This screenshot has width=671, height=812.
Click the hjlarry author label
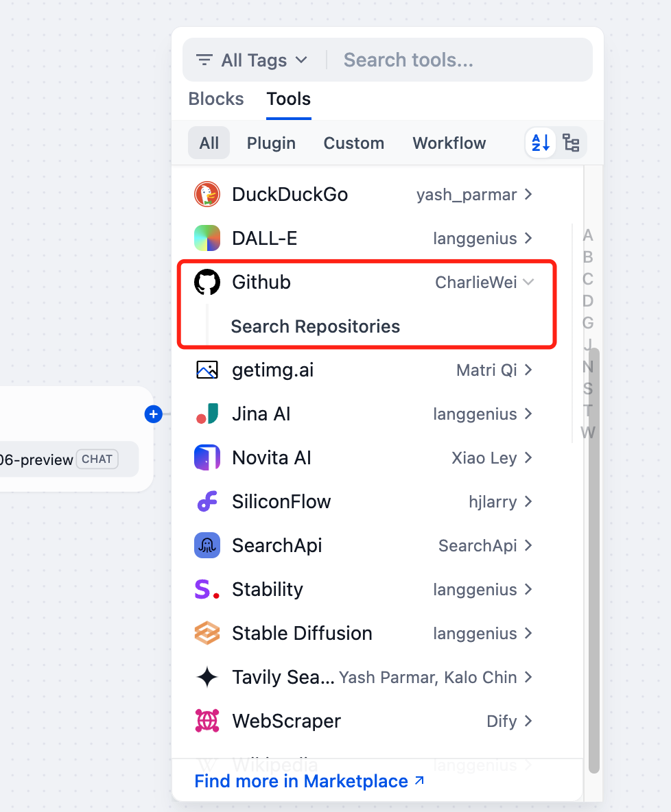click(493, 502)
